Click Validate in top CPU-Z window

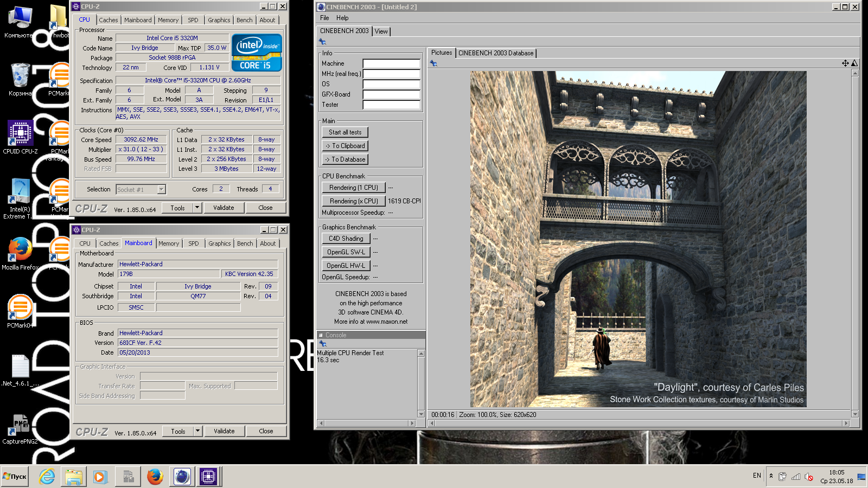(x=224, y=208)
